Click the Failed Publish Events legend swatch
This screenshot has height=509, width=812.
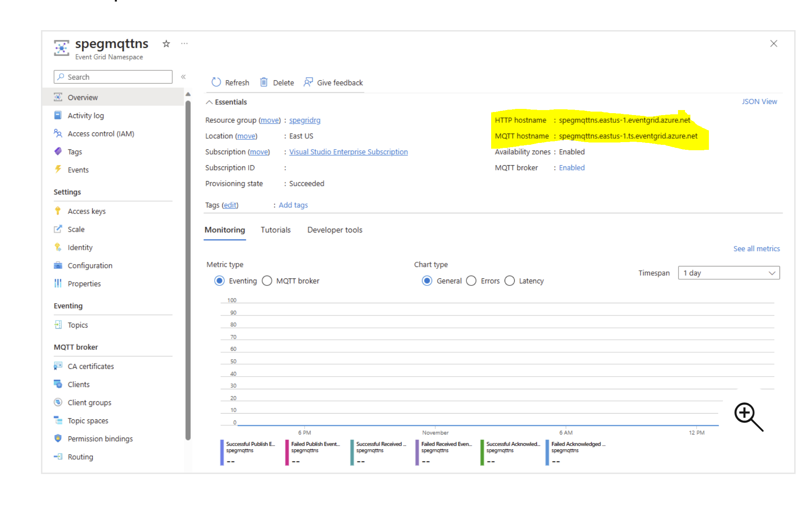coord(287,453)
